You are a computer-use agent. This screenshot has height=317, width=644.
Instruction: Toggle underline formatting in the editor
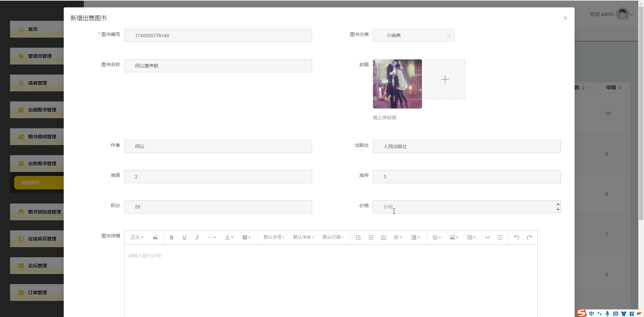tap(184, 237)
